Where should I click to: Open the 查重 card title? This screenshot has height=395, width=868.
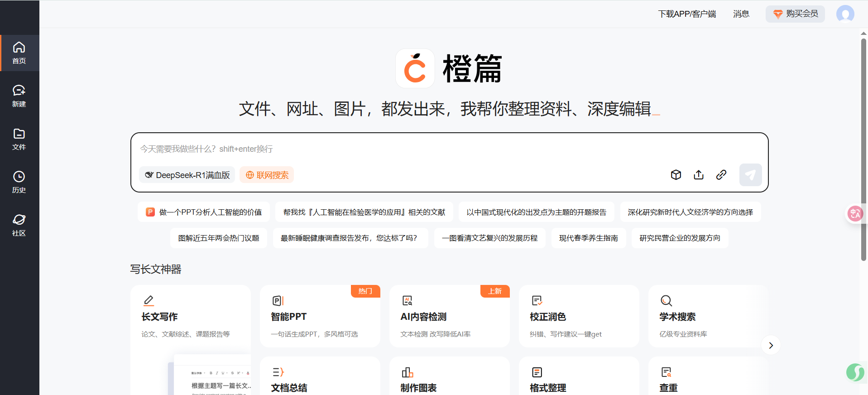(x=668, y=388)
